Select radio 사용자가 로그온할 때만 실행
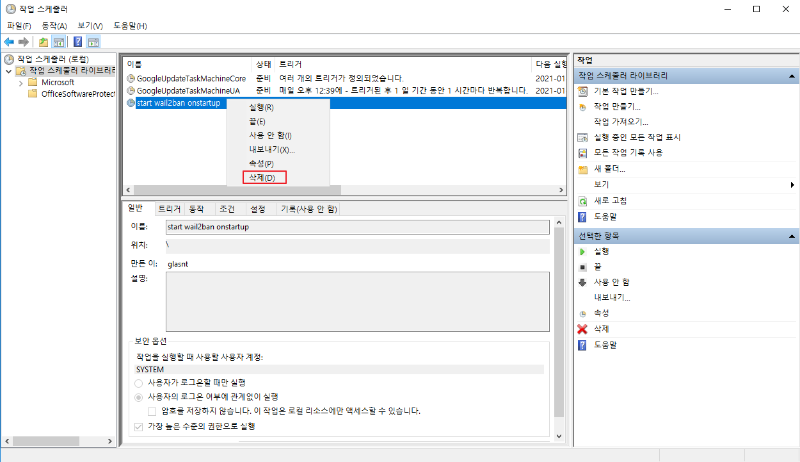The width and height of the screenshot is (800, 462). (139, 383)
